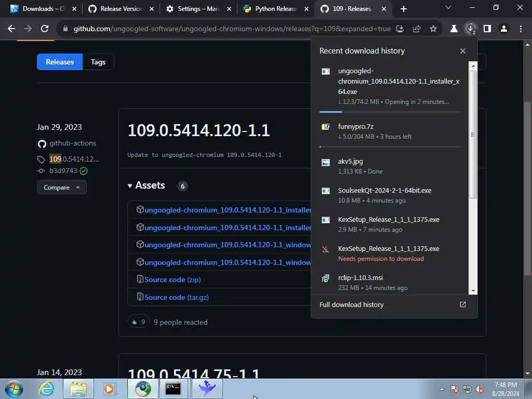532x399 pixels.
Task: Click the Assets count badge 6
Action: coord(182,186)
